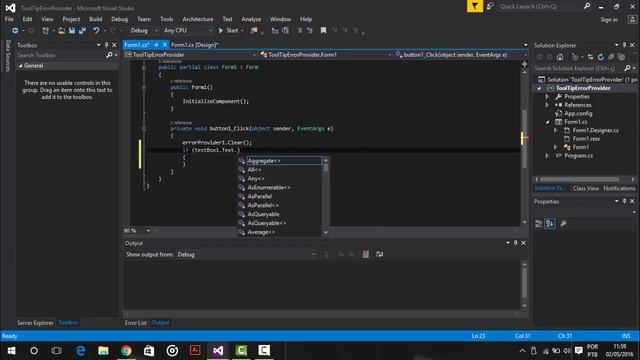Undo the last edit via toolbar arrow
Screen dimensions: 640x360
pyautogui.click(x=96, y=31)
